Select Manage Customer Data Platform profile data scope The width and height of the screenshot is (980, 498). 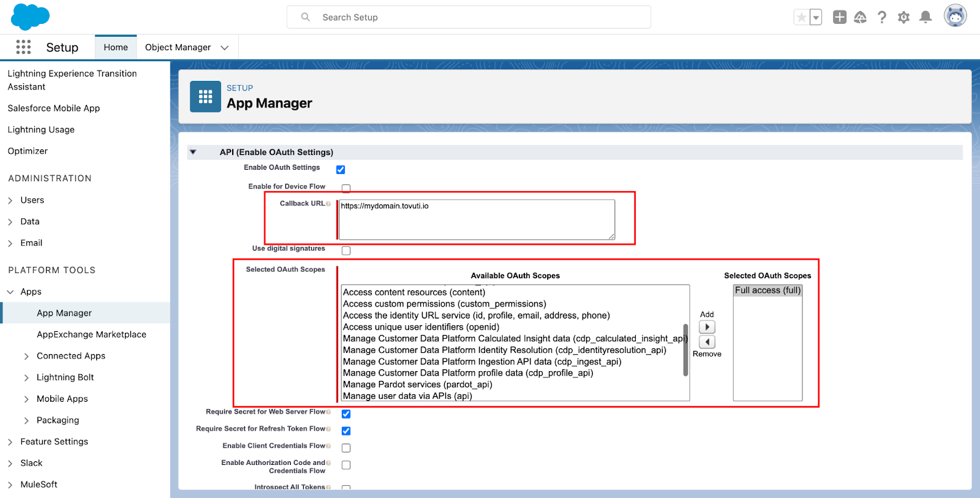click(x=468, y=373)
